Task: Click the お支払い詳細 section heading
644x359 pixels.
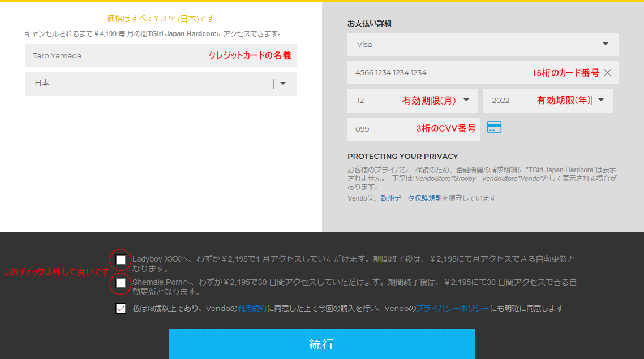Action: (369, 24)
